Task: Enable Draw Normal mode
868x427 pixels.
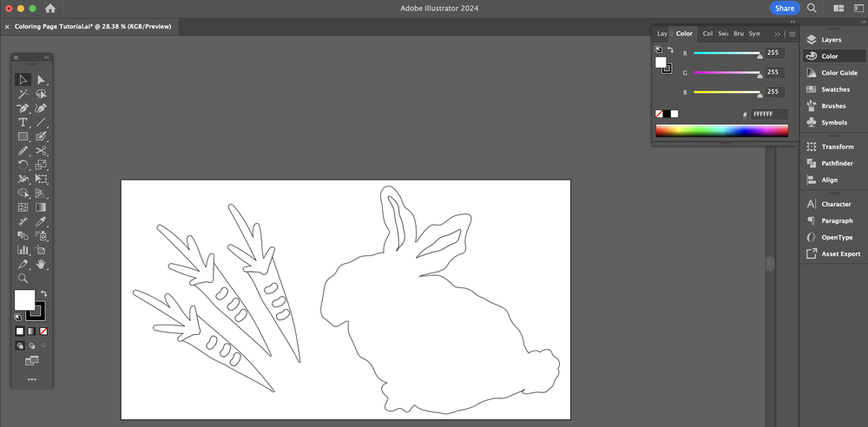Action: pyautogui.click(x=20, y=345)
